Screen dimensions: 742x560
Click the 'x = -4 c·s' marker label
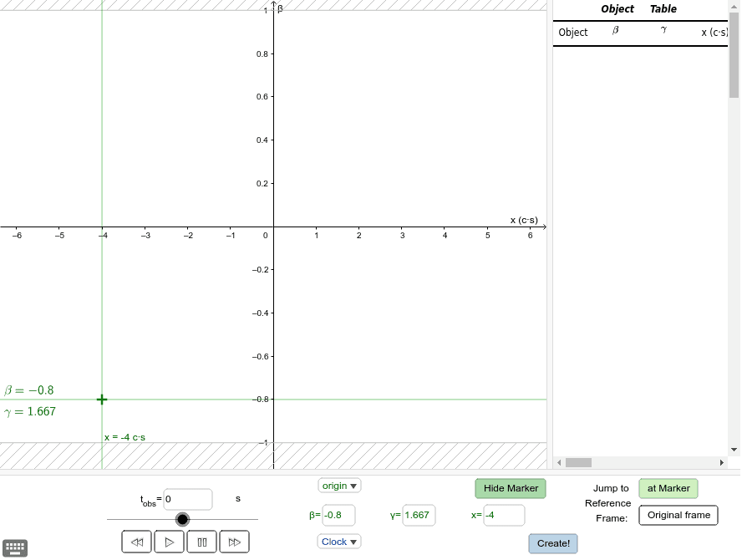click(x=125, y=437)
